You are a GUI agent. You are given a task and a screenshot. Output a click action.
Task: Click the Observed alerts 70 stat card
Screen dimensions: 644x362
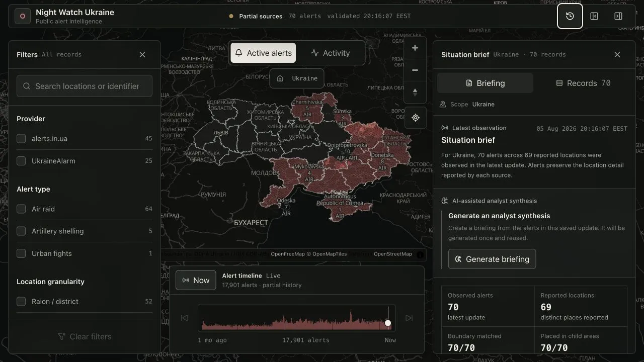pos(488,306)
